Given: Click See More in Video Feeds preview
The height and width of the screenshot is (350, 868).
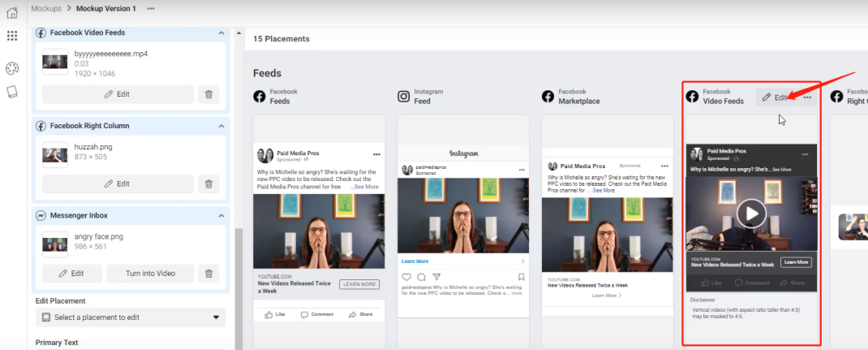Looking at the screenshot, I should coord(782,170).
